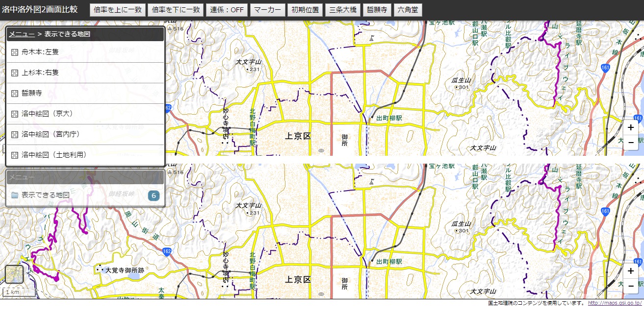Viewport: 644px width, 315px height.
Task: Select the 洛中絵図（京大） map layer
Action: pos(85,114)
